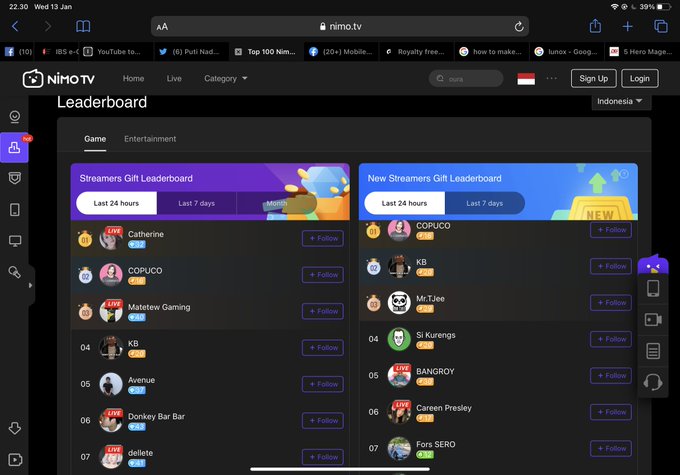Open the Live nav item
This screenshot has width=680, height=475.
[174, 79]
